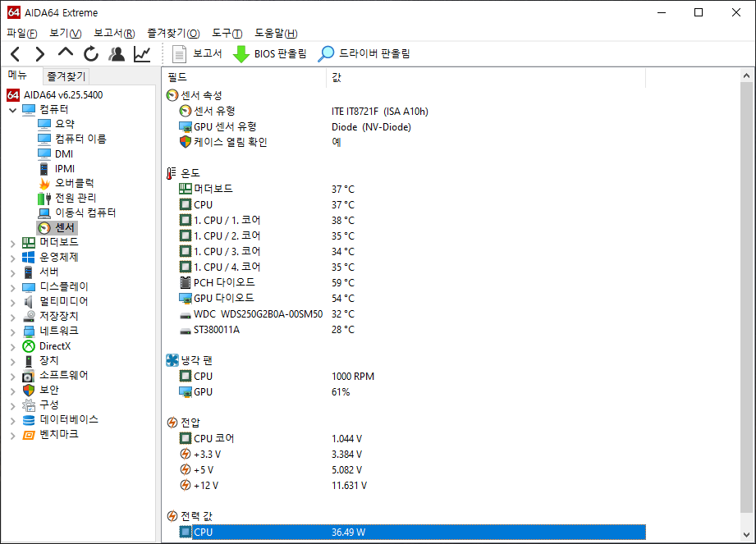Screen dimensions: 756x544
Task: Switch to the 즐겨찾기 tab in sidebar
Action: (66, 76)
